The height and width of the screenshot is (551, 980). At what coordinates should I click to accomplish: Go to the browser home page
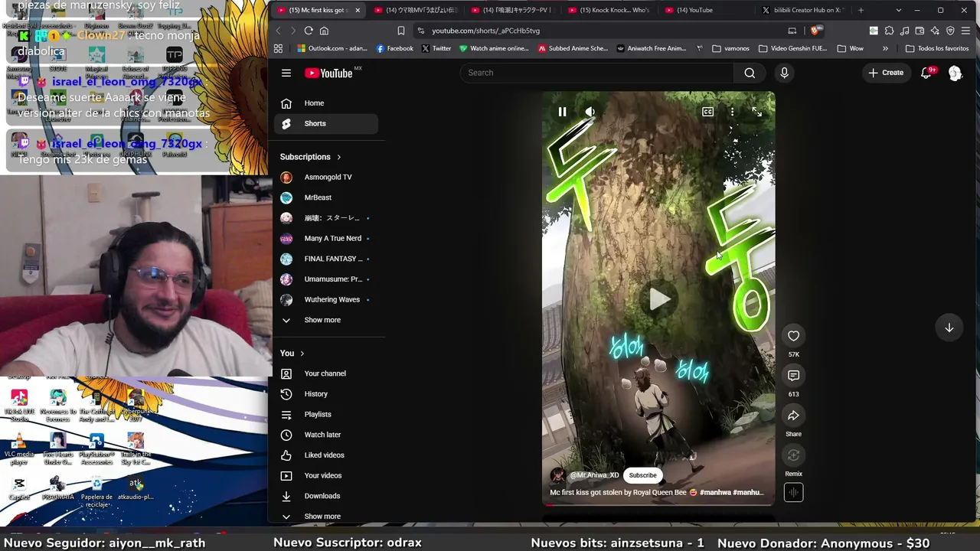pos(324,31)
